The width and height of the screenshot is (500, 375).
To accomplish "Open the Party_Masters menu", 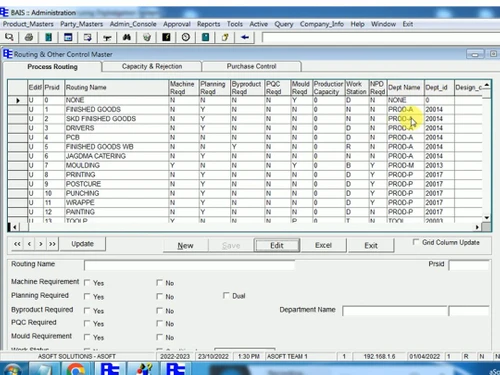I will pyautogui.click(x=81, y=24).
